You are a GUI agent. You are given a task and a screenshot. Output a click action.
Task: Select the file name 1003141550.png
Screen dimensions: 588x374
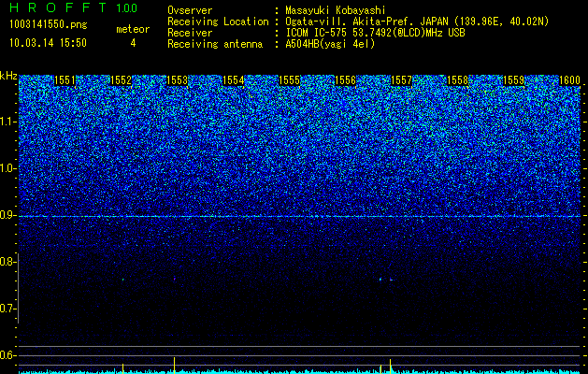pyautogui.click(x=48, y=25)
